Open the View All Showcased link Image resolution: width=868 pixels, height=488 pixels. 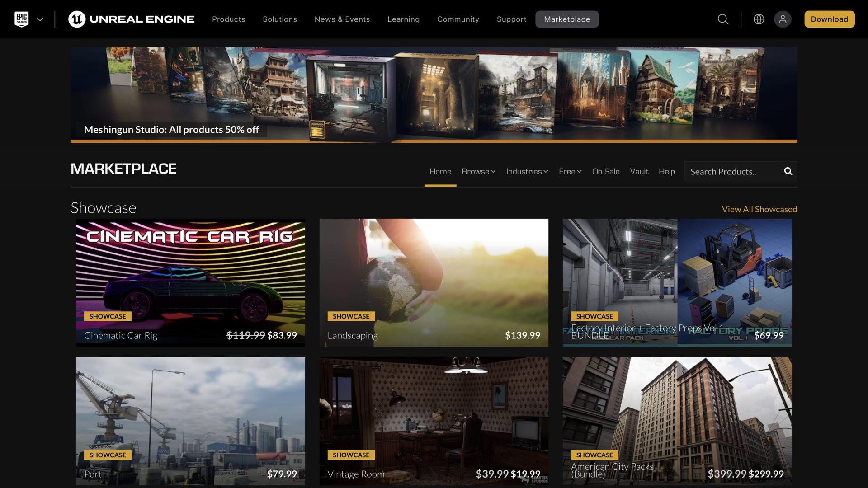[x=759, y=209]
